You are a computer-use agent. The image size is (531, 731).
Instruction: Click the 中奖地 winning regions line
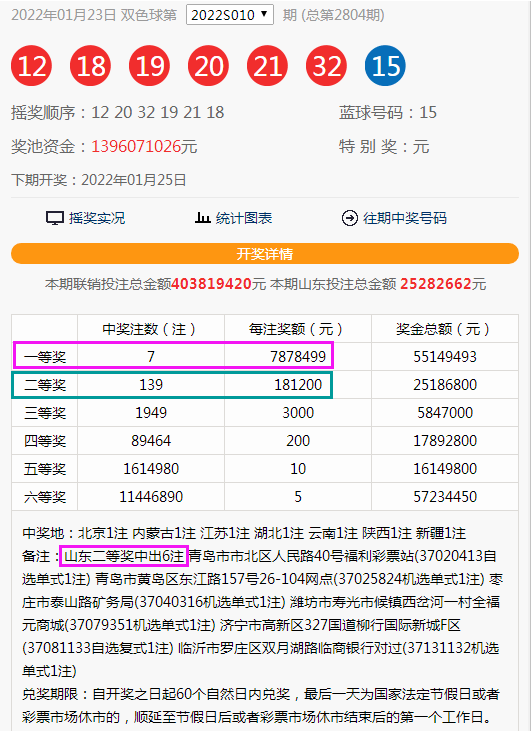tap(244, 533)
